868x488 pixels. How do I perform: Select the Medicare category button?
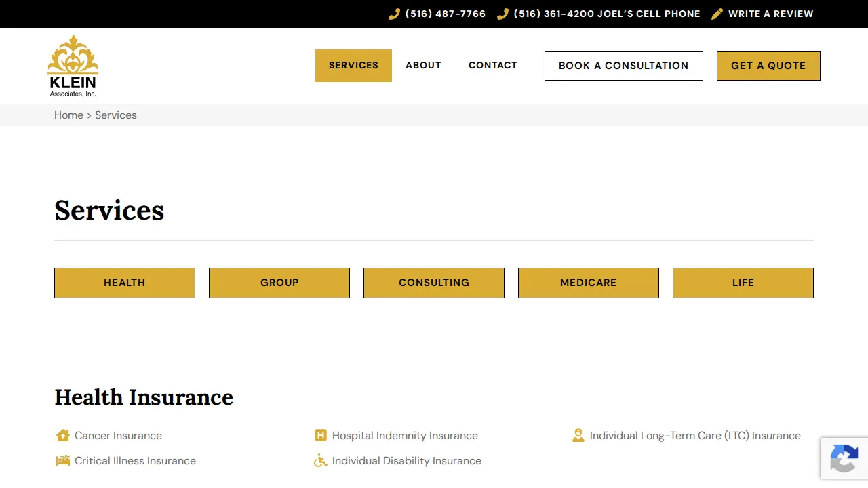click(589, 283)
